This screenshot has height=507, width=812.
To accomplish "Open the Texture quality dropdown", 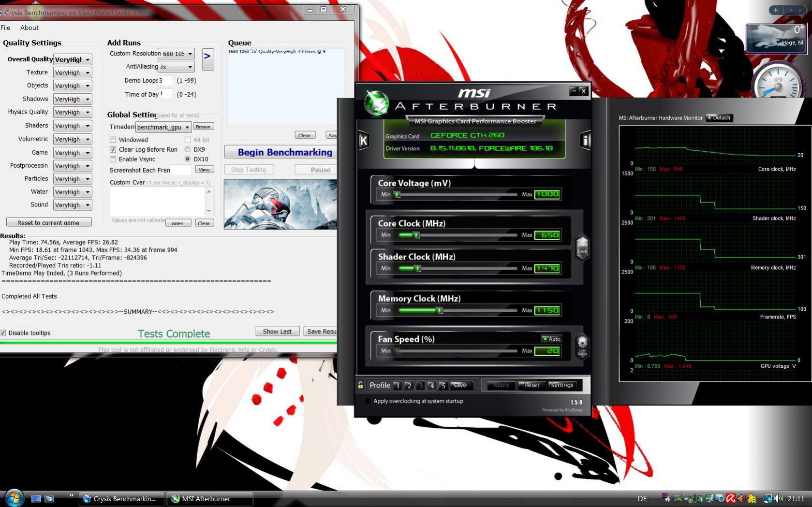I will 73,72.
